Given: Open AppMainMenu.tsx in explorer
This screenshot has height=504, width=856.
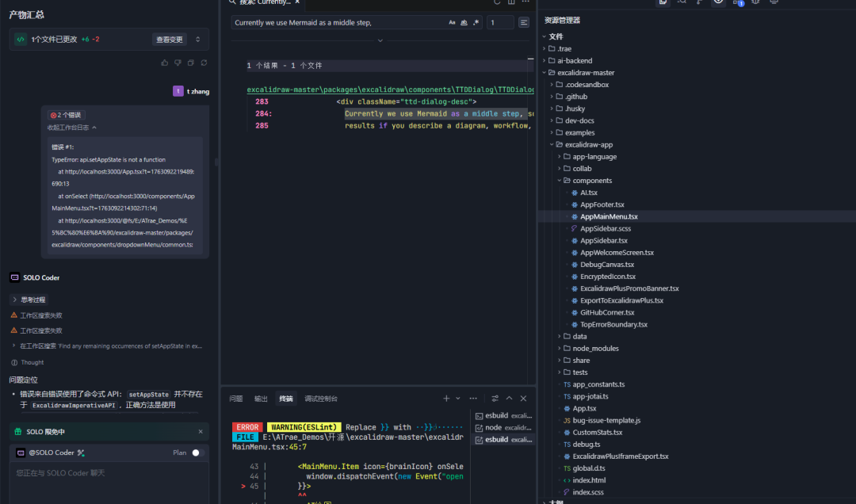Looking at the screenshot, I should point(608,217).
